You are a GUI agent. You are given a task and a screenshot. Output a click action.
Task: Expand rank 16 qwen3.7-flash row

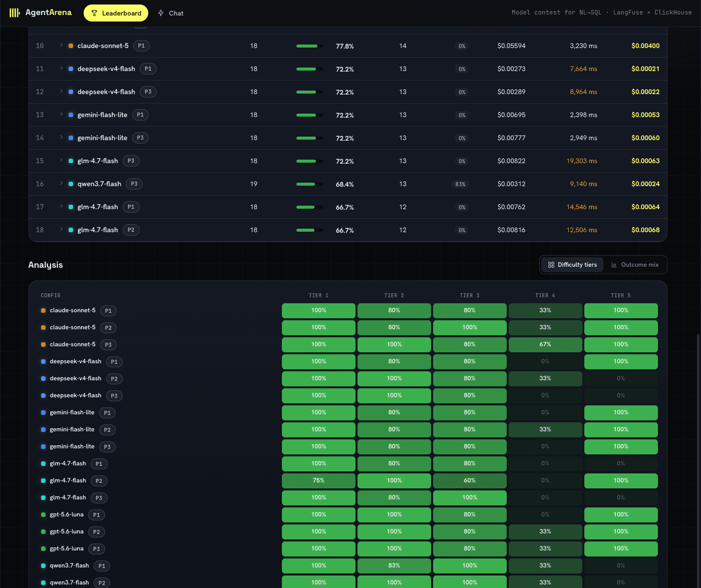pos(61,183)
